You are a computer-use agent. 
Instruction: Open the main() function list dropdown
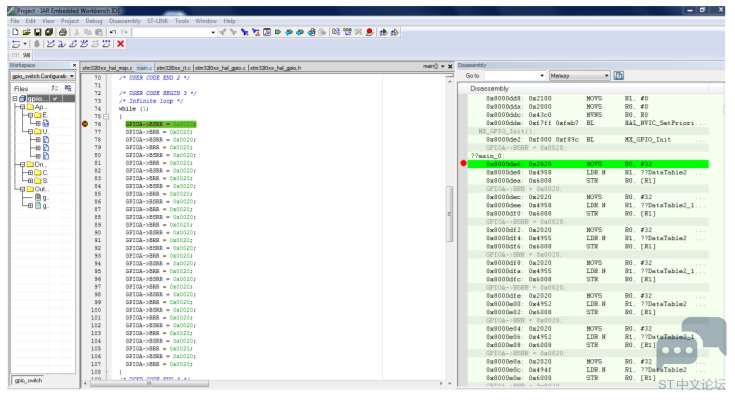pyautogui.click(x=442, y=67)
